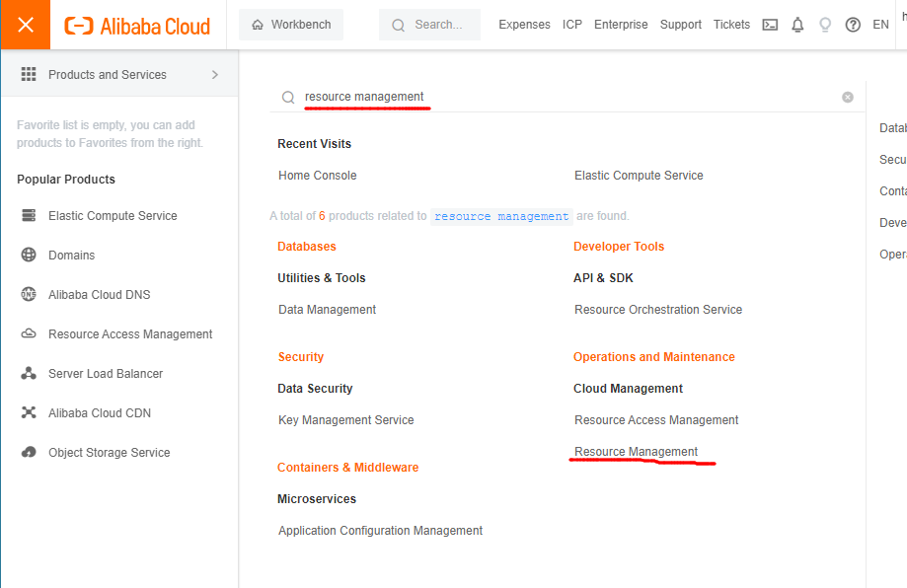Click the magnifier icon in product search

click(x=288, y=97)
